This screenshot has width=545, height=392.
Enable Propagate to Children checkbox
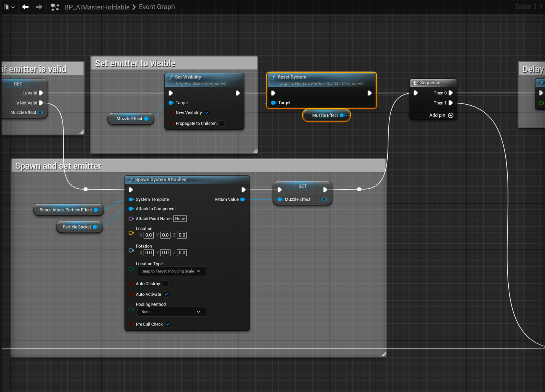(x=222, y=124)
